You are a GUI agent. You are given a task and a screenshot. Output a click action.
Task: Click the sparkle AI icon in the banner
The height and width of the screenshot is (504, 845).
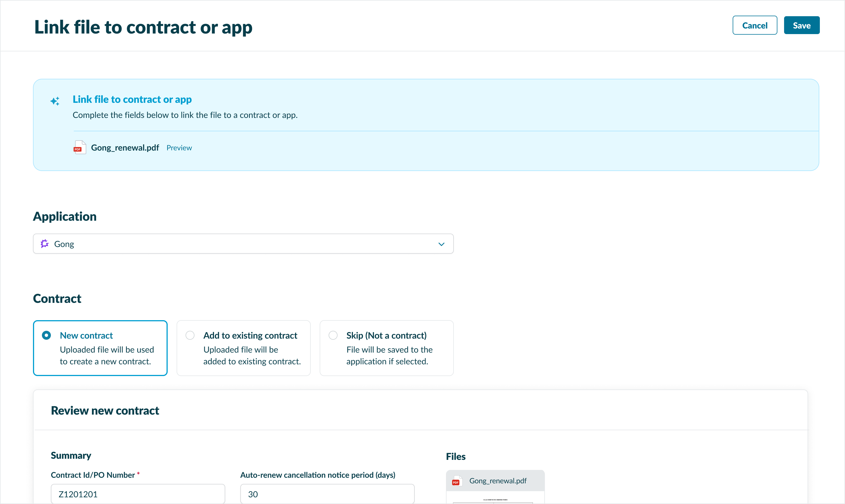click(x=55, y=101)
